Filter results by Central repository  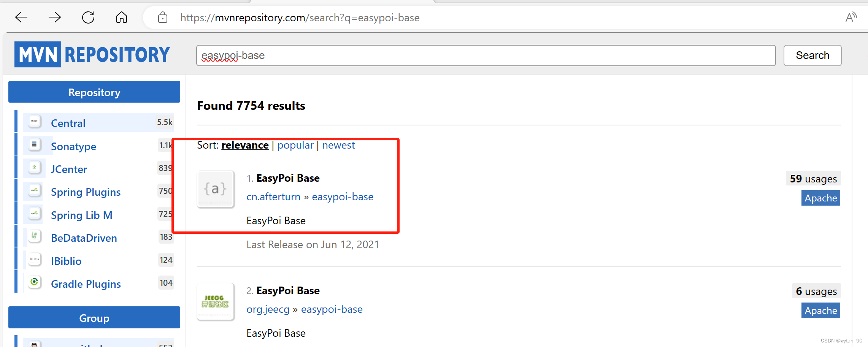click(68, 123)
